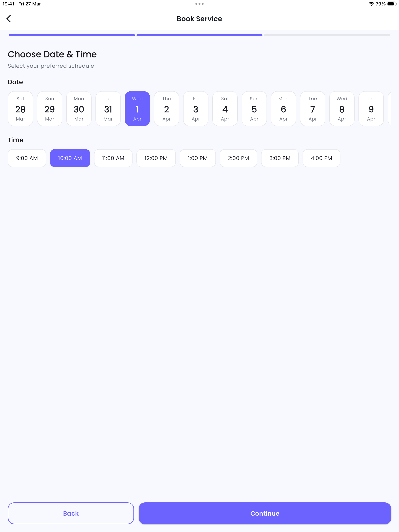This screenshot has width=399, height=532.
Task: Select date Mon 6 Apr
Action: click(x=283, y=108)
